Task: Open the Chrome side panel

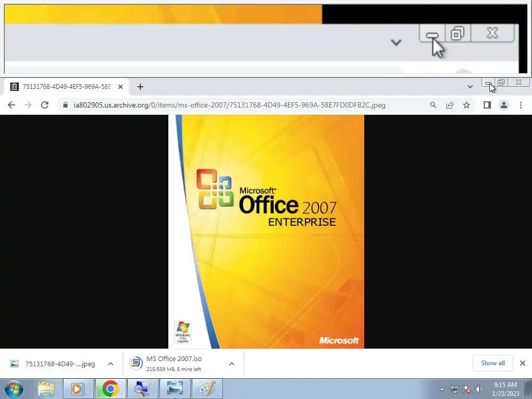Action: click(x=487, y=105)
